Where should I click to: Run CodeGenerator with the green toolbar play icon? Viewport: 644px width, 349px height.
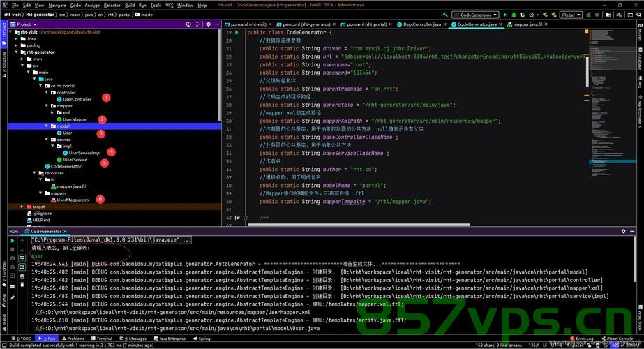coord(505,15)
